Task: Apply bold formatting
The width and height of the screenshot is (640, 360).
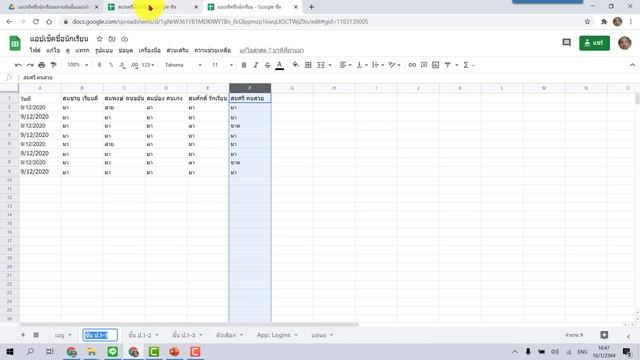Action: (244, 65)
